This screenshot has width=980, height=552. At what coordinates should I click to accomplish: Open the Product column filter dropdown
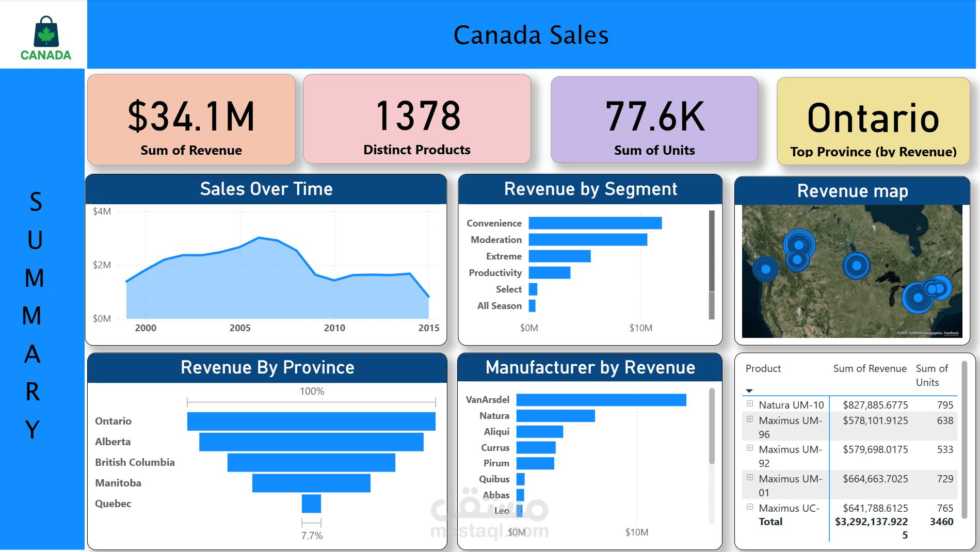[x=749, y=391]
